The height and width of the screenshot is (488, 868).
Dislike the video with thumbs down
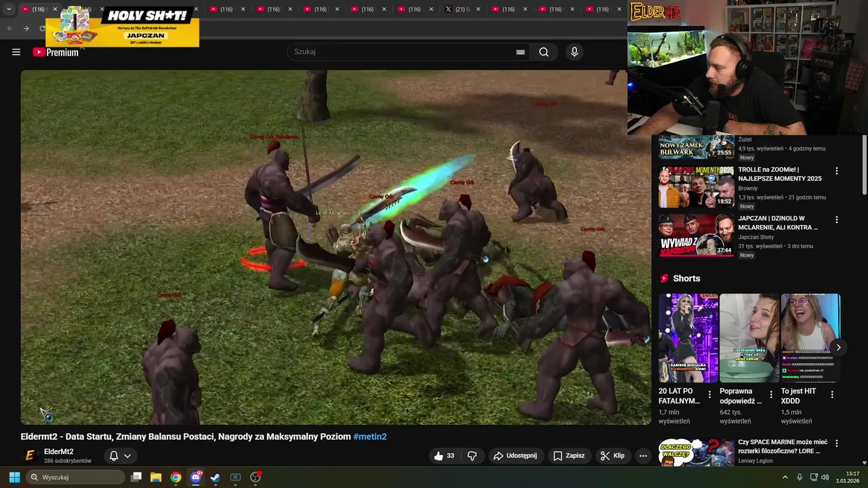(473, 455)
